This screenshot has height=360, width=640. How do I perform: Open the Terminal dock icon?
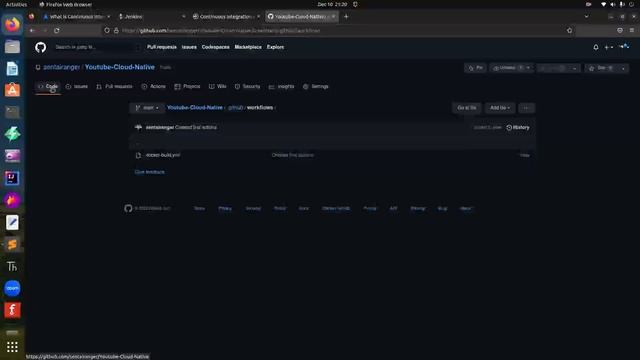pos(12,112)
